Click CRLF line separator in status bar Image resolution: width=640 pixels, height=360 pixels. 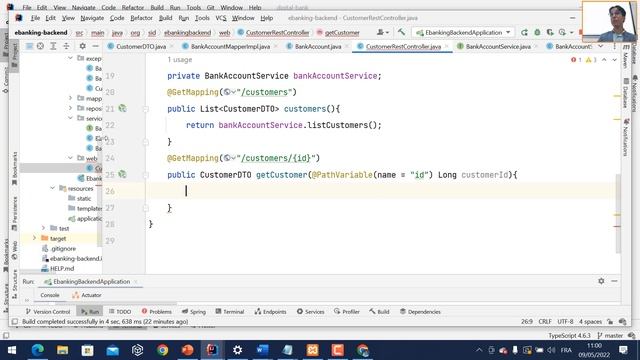click(545, 322)
